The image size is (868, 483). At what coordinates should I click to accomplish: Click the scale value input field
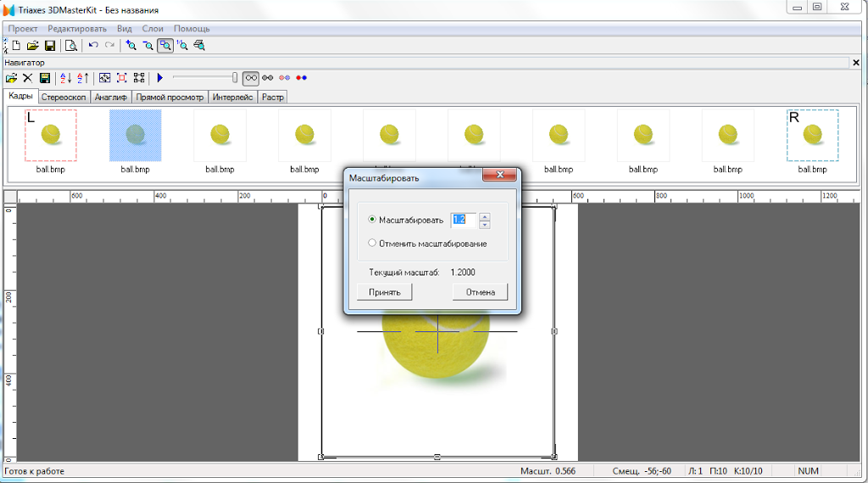(x=464, y=220)
